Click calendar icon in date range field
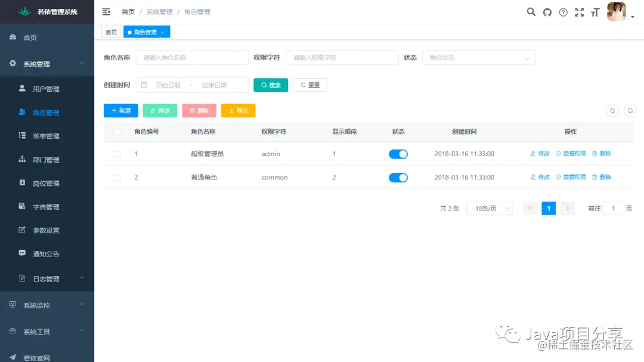This screenshot has height=362, width=644. (x=144, y=85)
